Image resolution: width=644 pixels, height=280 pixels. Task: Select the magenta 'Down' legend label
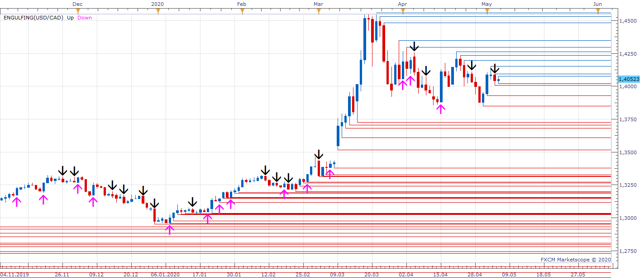click(x=84, y=18)
